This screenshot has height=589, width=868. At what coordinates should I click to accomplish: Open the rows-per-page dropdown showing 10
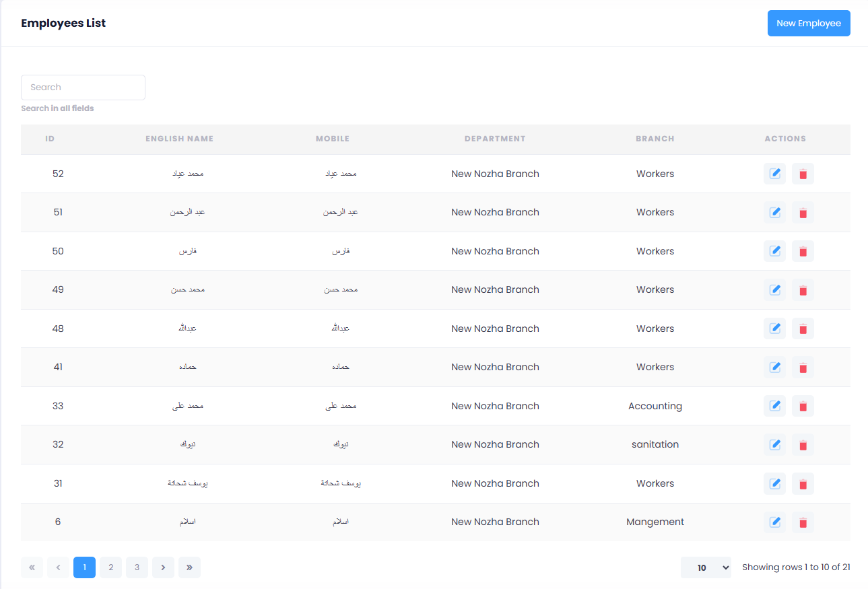[x=705, y=567]
